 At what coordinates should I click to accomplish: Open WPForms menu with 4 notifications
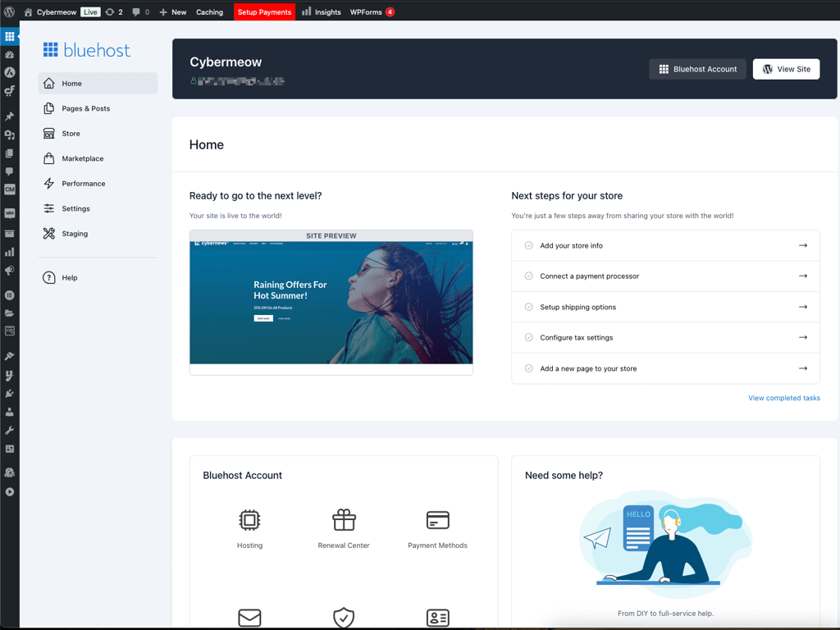click(x=372, y=11)
